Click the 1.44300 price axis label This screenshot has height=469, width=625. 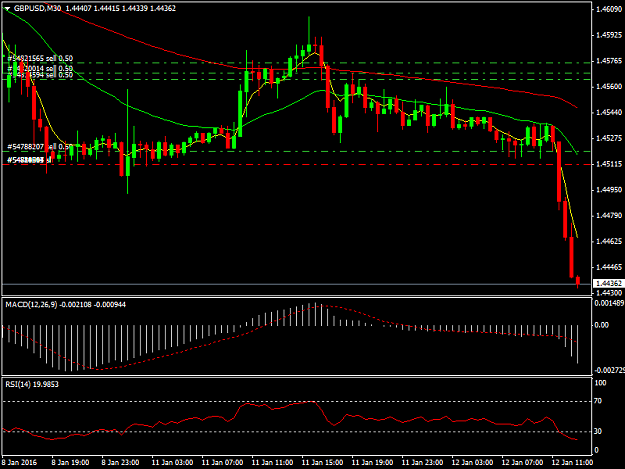(609, 293)
